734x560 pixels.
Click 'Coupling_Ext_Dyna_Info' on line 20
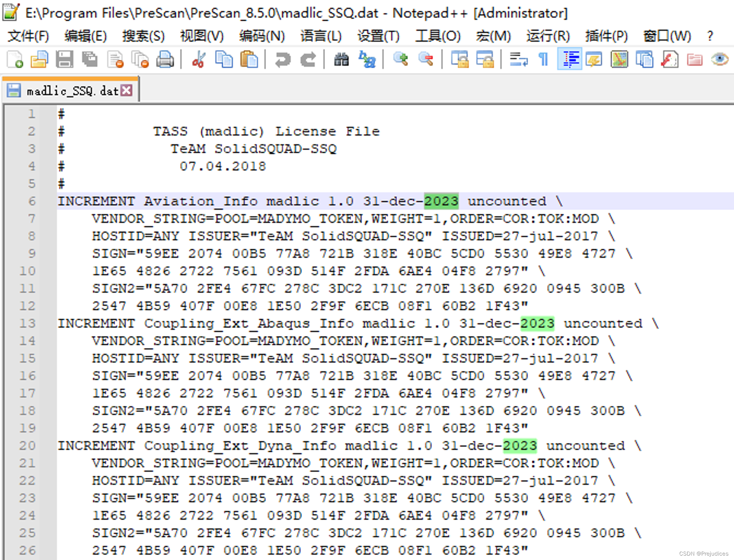(x=240, y=446)
